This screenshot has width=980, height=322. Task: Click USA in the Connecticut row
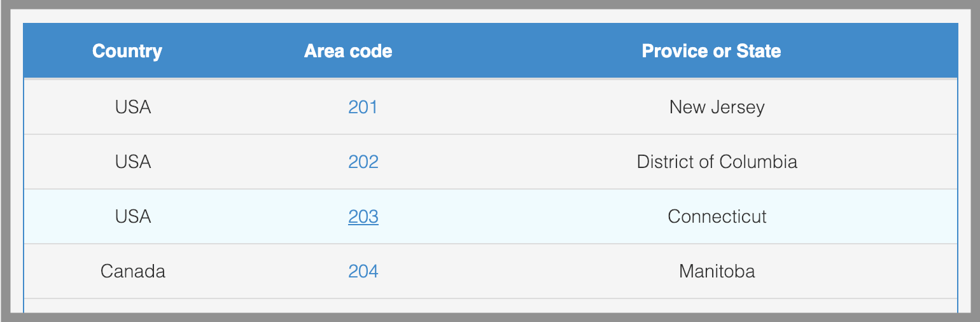click(x=133, y=217)
